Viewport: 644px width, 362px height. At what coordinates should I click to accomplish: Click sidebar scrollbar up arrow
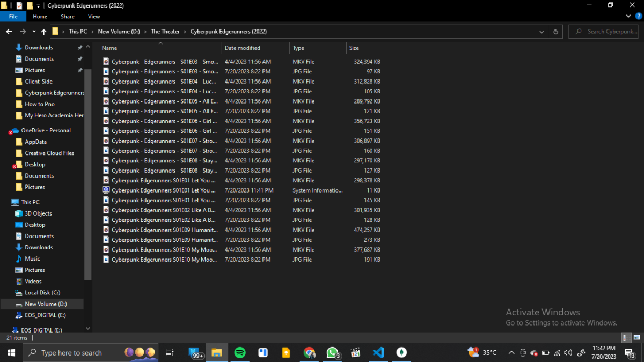pos(88,46)
